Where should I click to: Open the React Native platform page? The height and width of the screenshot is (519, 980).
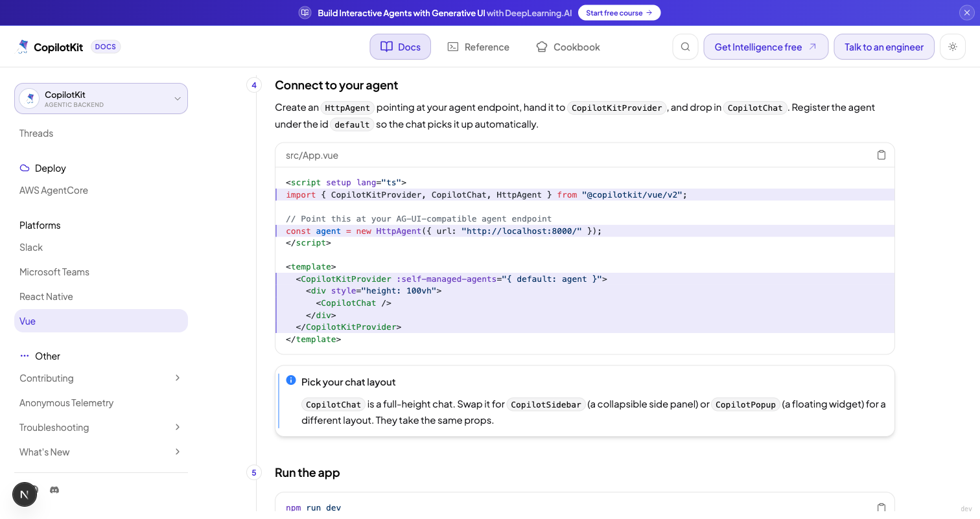46,297
